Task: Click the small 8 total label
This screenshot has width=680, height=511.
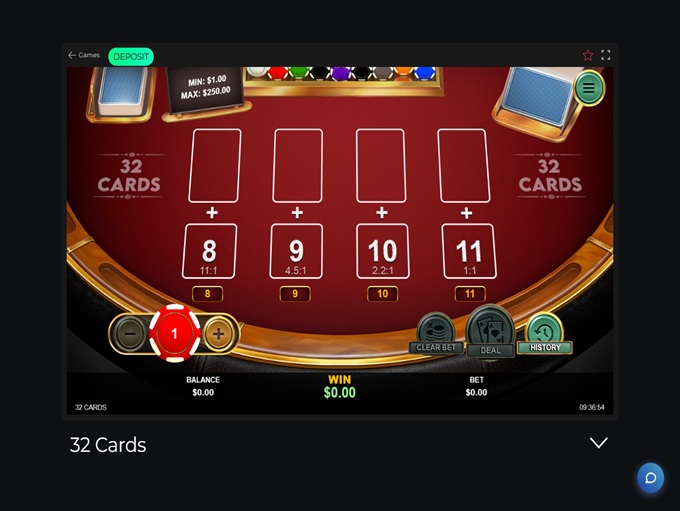Action: click(x=207, y=294)
